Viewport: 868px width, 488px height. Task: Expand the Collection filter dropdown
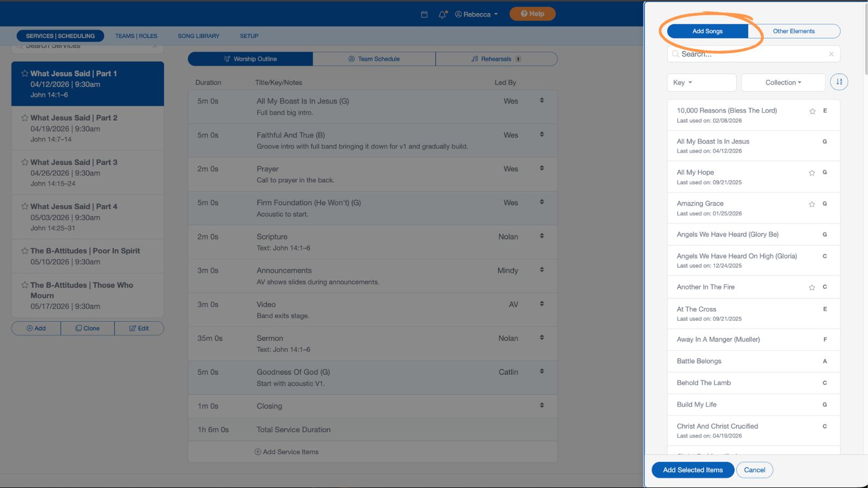(x=783, y=82)
